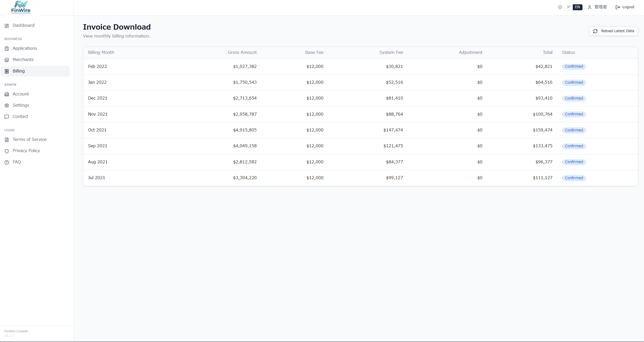
Task: Switch the interface language to JP
Action: (568, 7)
